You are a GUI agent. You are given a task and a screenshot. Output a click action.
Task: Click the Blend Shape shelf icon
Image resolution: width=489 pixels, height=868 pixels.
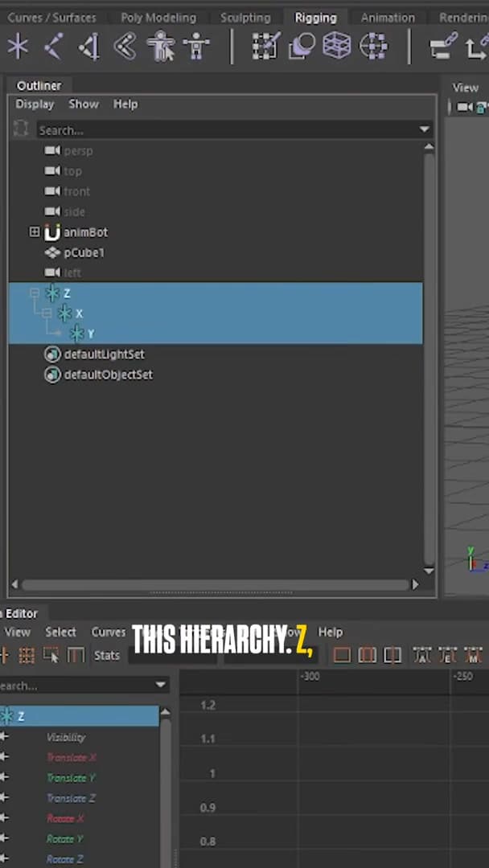(302, 46)
